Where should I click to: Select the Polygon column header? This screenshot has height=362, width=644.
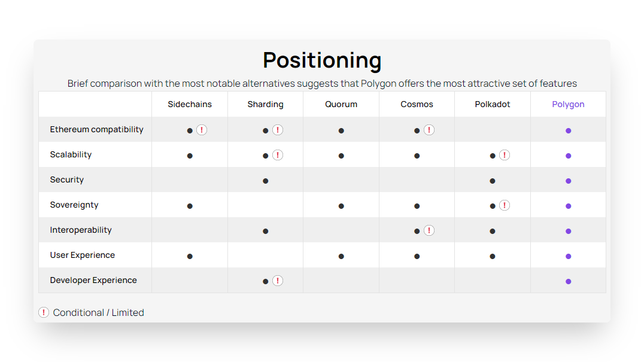point(568,104)
